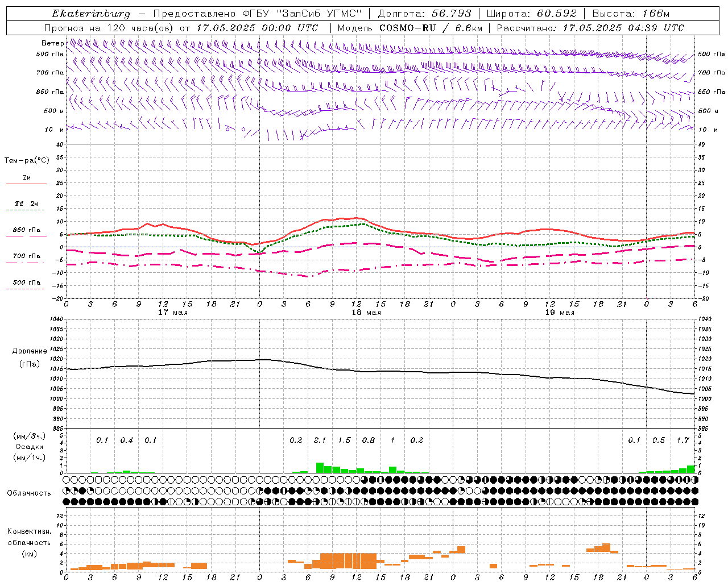Click the Широта: 60.592 value
Image resolution: width=728 pixels, height=582 pixels.
tap(532, 14)
